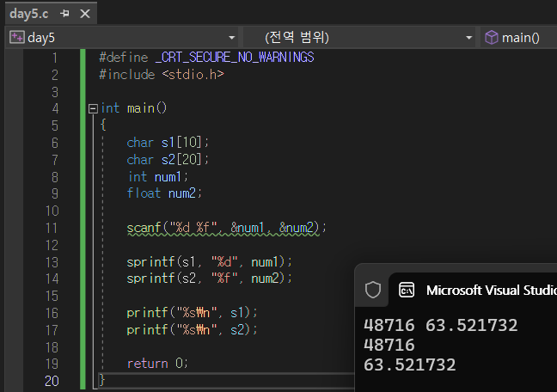557x392 pixels.
Task: Open the main() member dropdown
Action: 520,37
